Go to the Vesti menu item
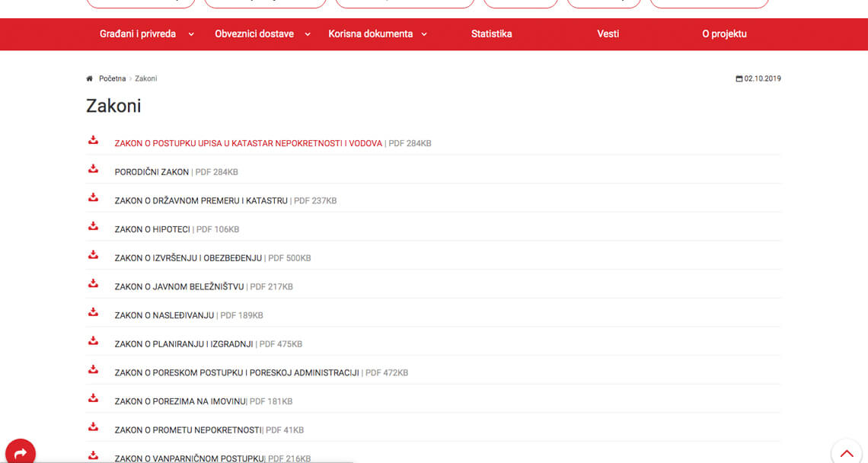 pyautogui.click(x=608, y=34)
